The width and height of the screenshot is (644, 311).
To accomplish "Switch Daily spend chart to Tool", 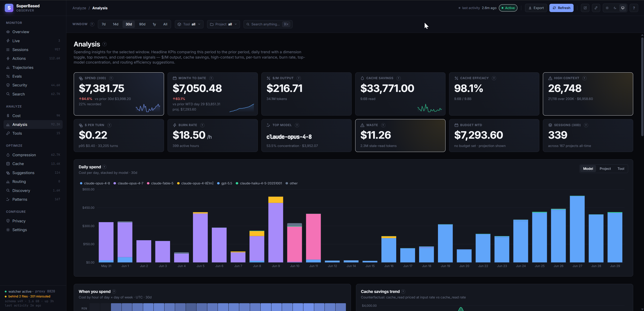I will 621,169.
